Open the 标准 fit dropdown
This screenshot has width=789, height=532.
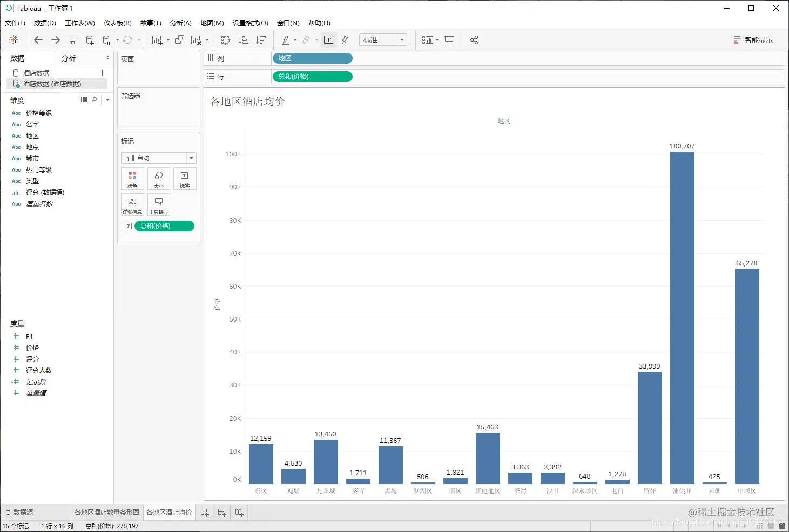(x=383, y=40)
